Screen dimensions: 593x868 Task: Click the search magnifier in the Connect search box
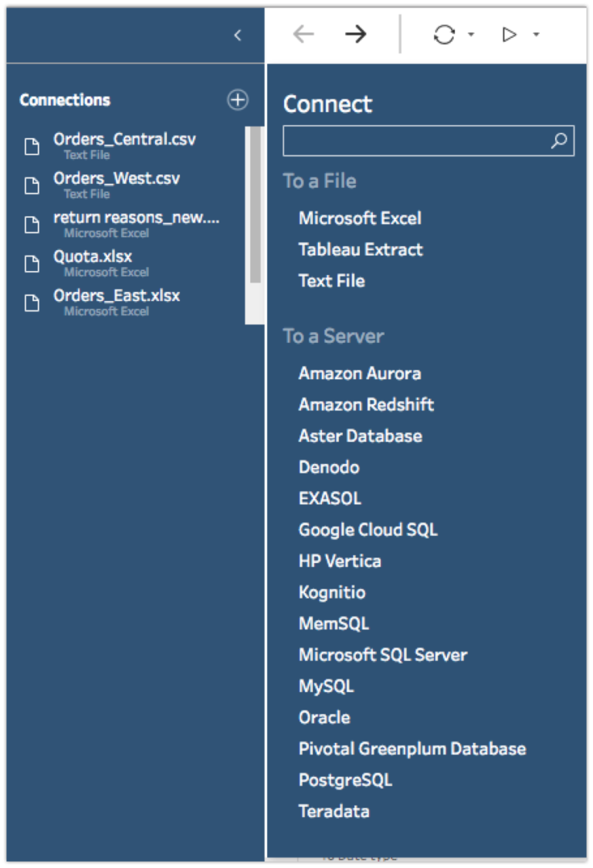[x=559, y=141]
